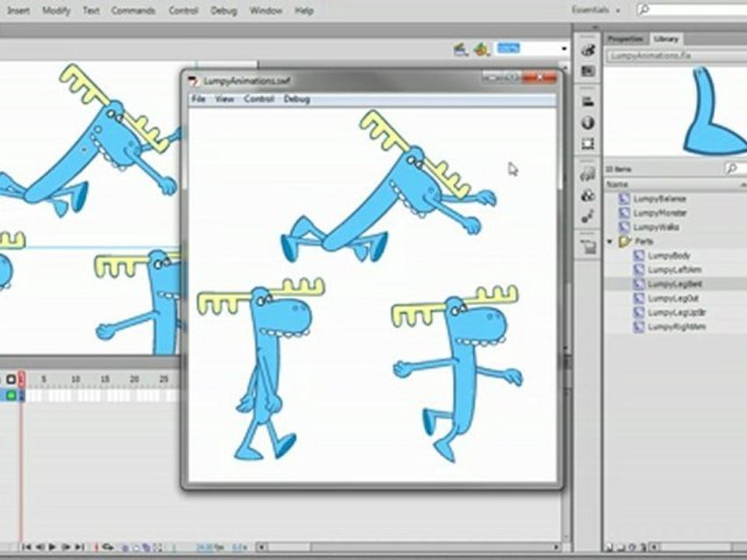Toggle the Loop playback button in the timeline
This screenshot has height=560, width=747.
click(x=107, y=547)
